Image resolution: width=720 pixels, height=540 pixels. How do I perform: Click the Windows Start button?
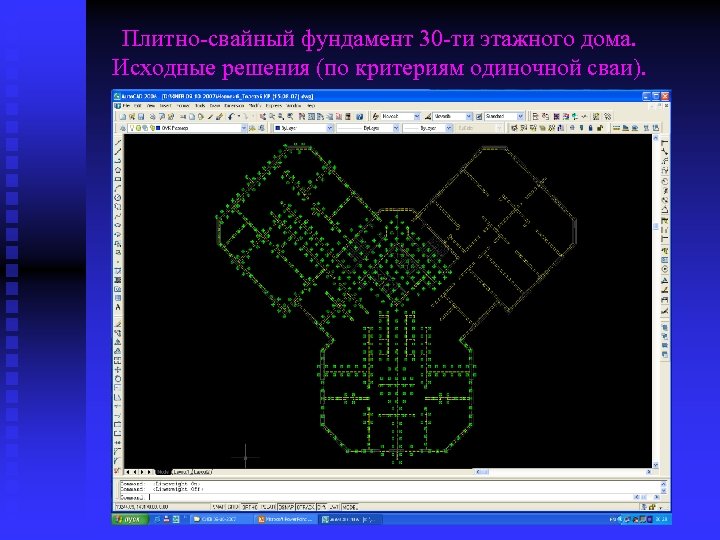pyautogui.click(x=130, y=519)
